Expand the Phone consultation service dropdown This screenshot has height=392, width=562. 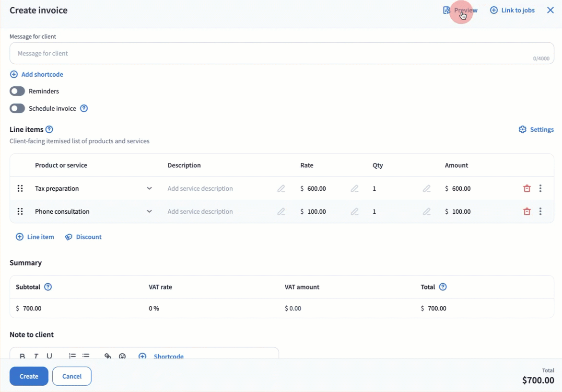[x=149, y=212]
